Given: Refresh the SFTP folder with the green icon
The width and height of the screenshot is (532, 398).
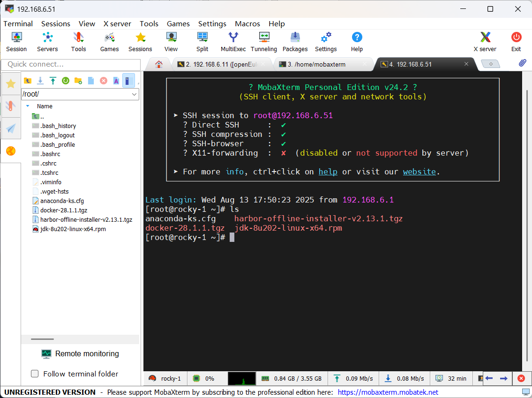Looking at the screenshot, I should tap(66, 81).
